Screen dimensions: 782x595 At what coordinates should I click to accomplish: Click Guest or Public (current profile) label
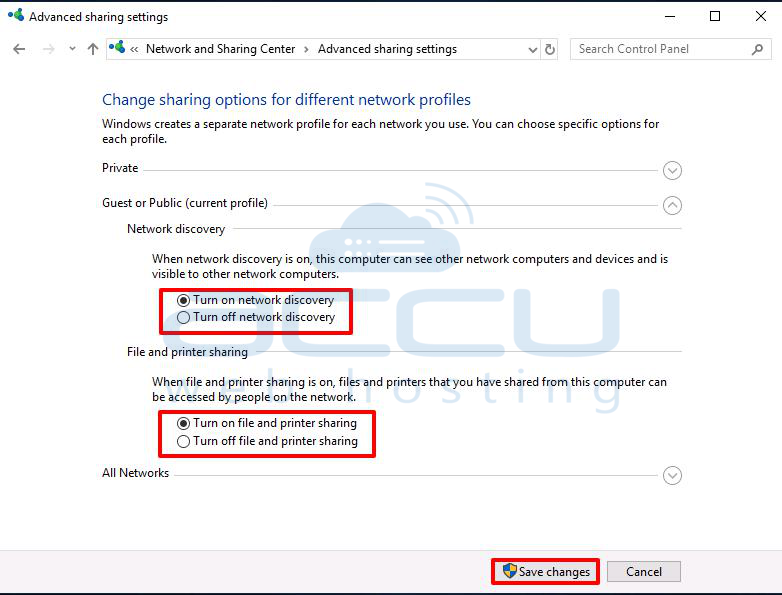click(x=185, y=203)
